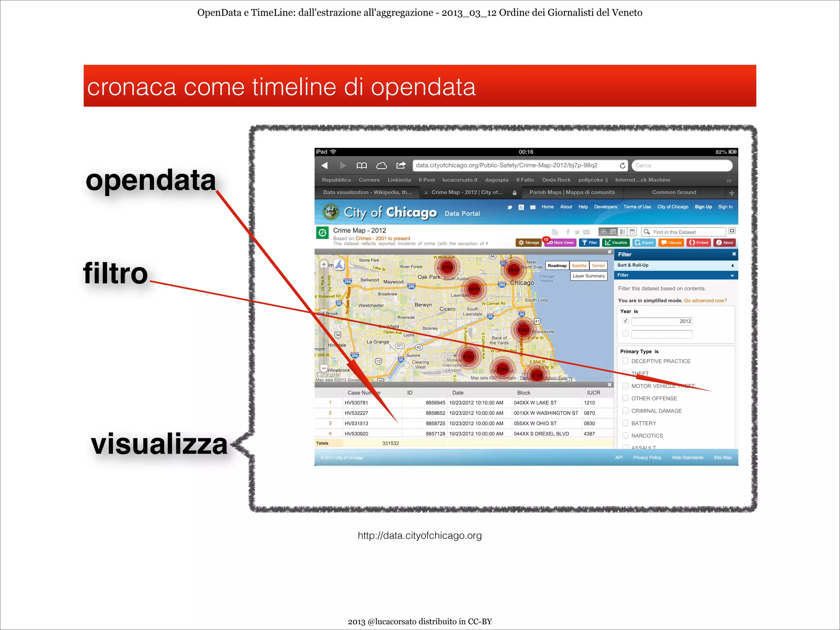Focus the Find in this Dataset field
This screenshot has height=630, width=840.
[684, 232]
